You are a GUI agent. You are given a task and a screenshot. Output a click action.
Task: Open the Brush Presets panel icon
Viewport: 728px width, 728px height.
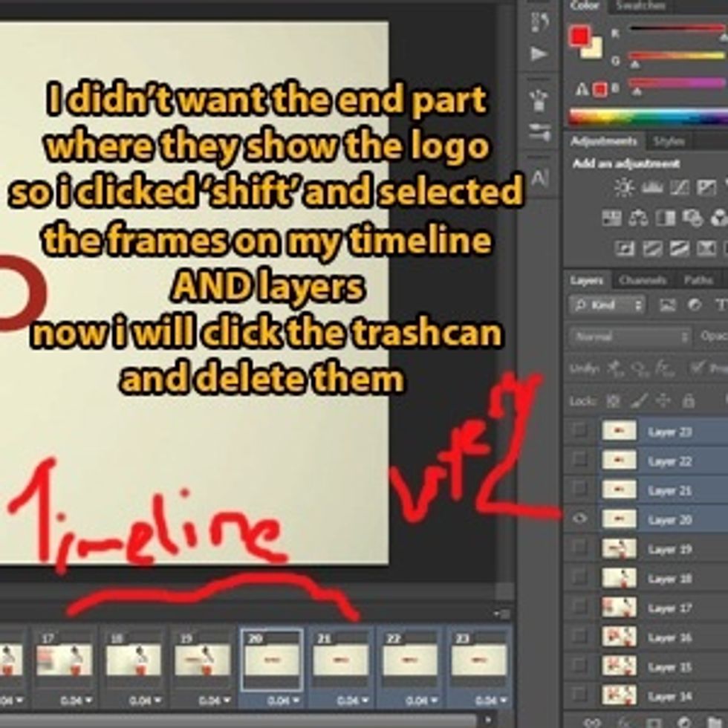(539, 100)
